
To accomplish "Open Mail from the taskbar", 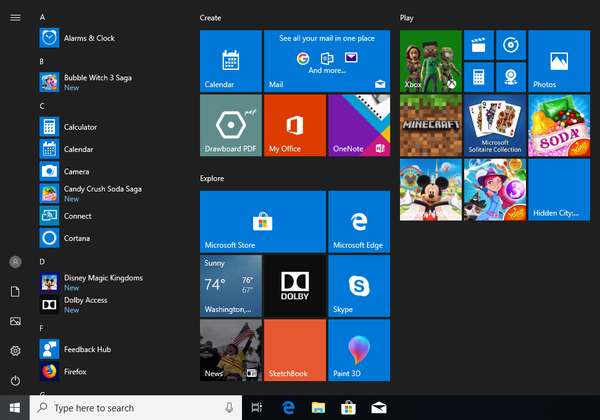I will click(x=379, y=408).
